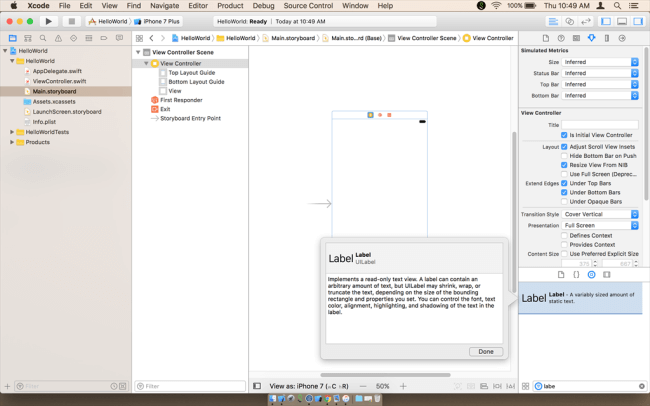The height and width of the screenshot is (406, 650).
Task: Enable Under Opaque Bars
Action: coord(564,201)
